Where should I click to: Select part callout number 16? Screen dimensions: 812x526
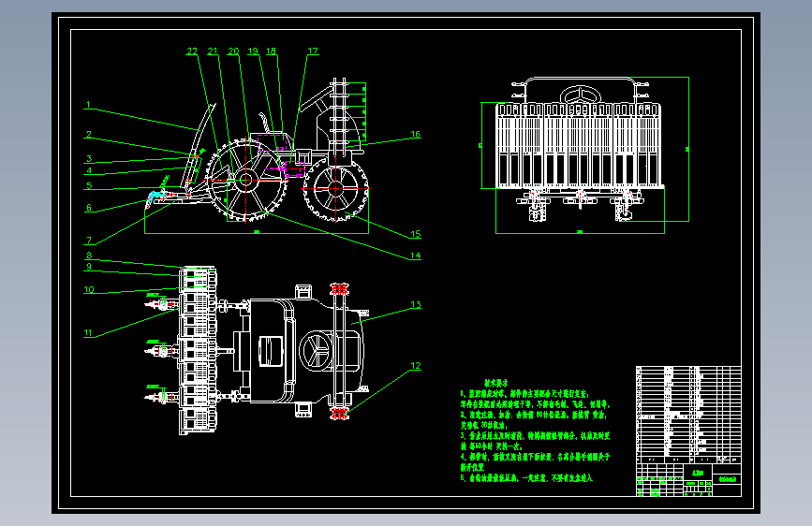pyautogui.click(x=415, y=135)
